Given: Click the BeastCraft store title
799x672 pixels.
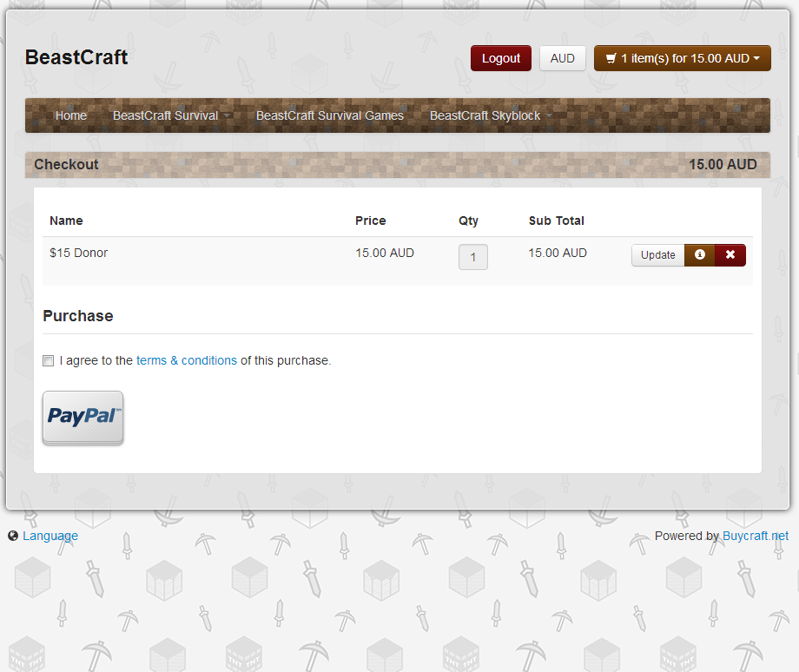Looking at the screenshot, I should pyautogui.click(x=76, y=57).
